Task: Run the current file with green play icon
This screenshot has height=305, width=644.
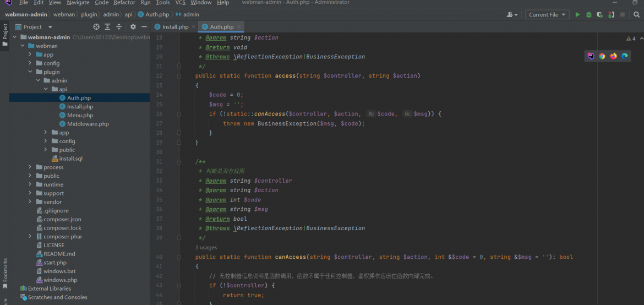Action: (577, 15)
